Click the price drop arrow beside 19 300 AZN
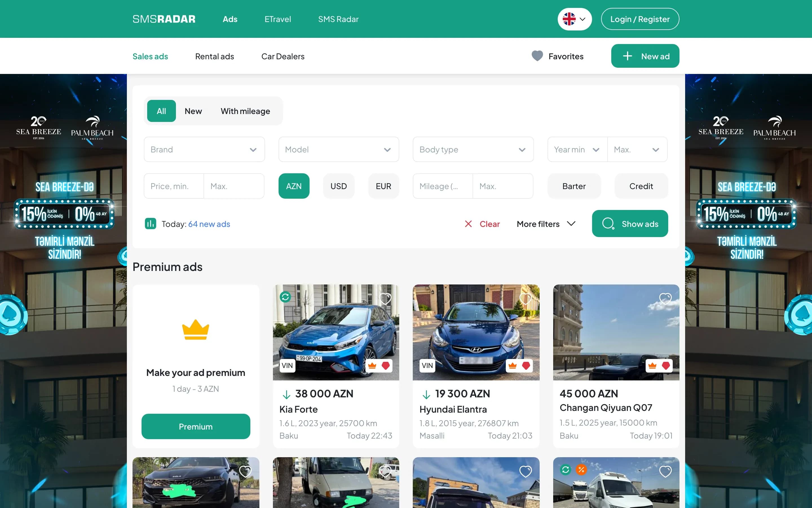The height and width of the screenshot is (508, 812). click(426, 395)
